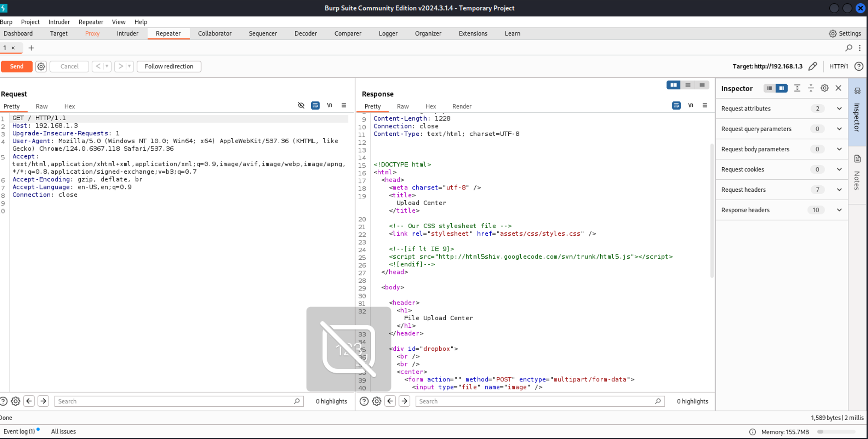This screenshot has width=868, height=439.
Task: Open help icon next to HTTP/1
Action: tap(859, 67)
